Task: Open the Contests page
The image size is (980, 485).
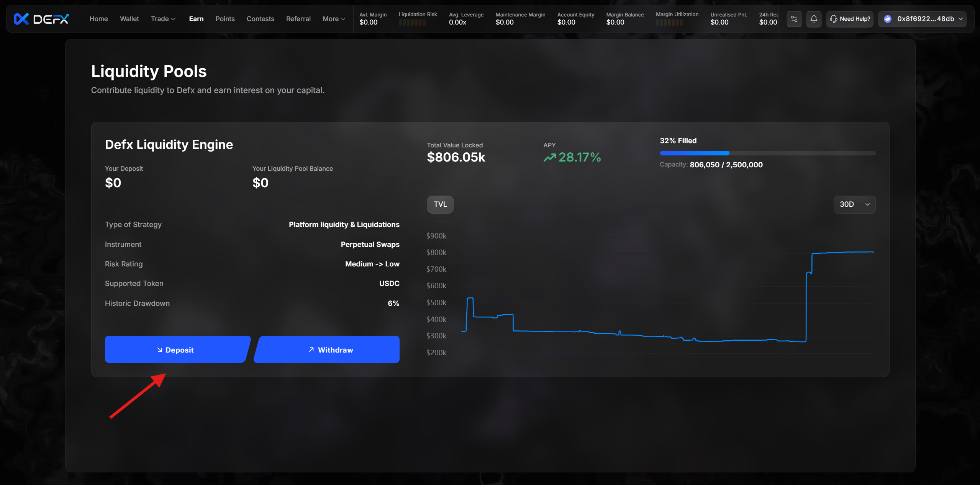Action: [260, 19]
